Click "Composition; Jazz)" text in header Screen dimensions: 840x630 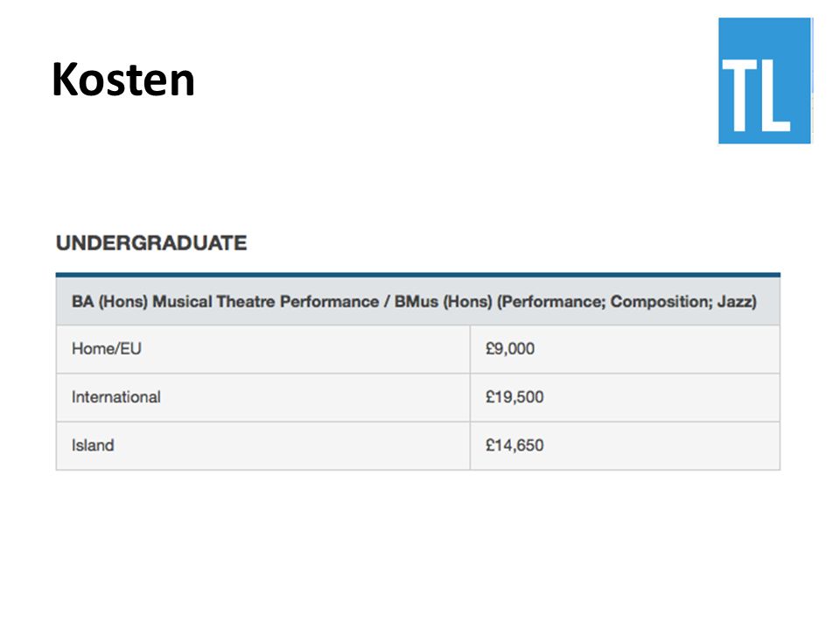click(683, 302)
